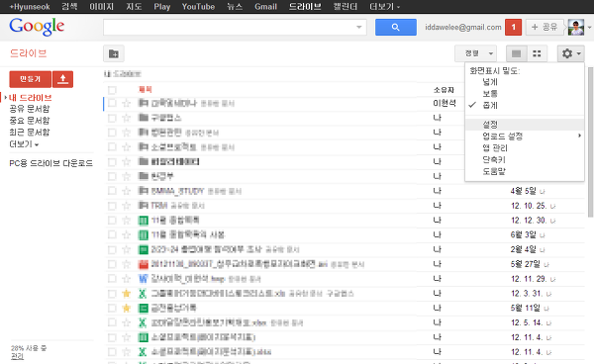Open 공유 문서함 in the sidebar
This screenshot has height=364, width=594.
click(x=30, y=109)
